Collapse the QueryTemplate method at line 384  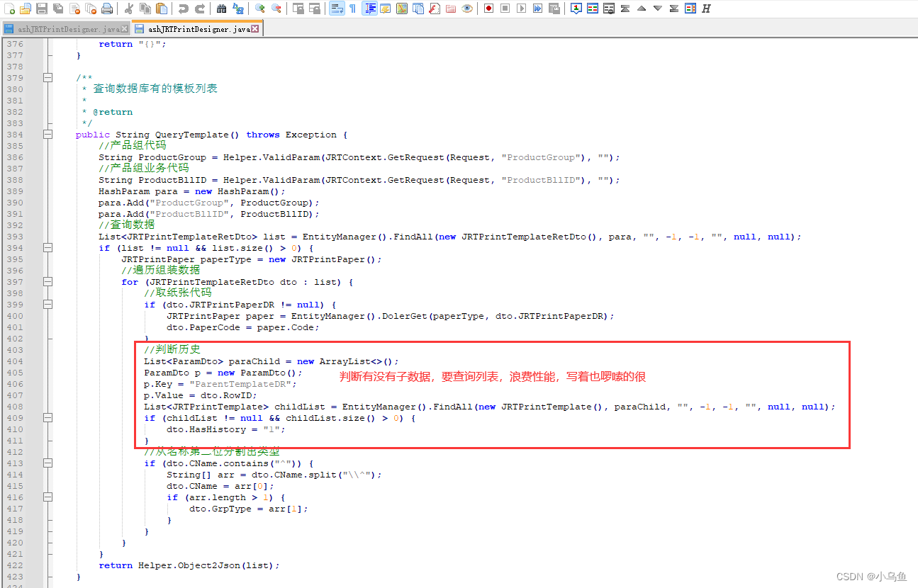tap(47, 135)
